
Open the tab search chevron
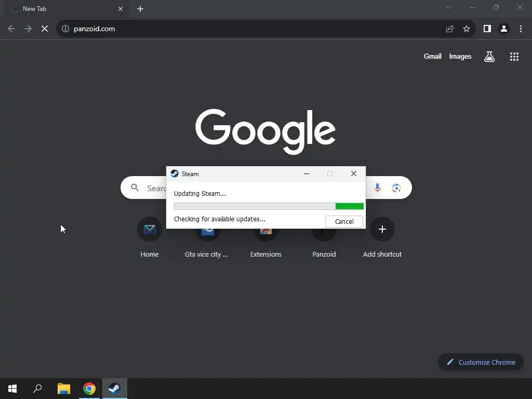coord(448,7)
